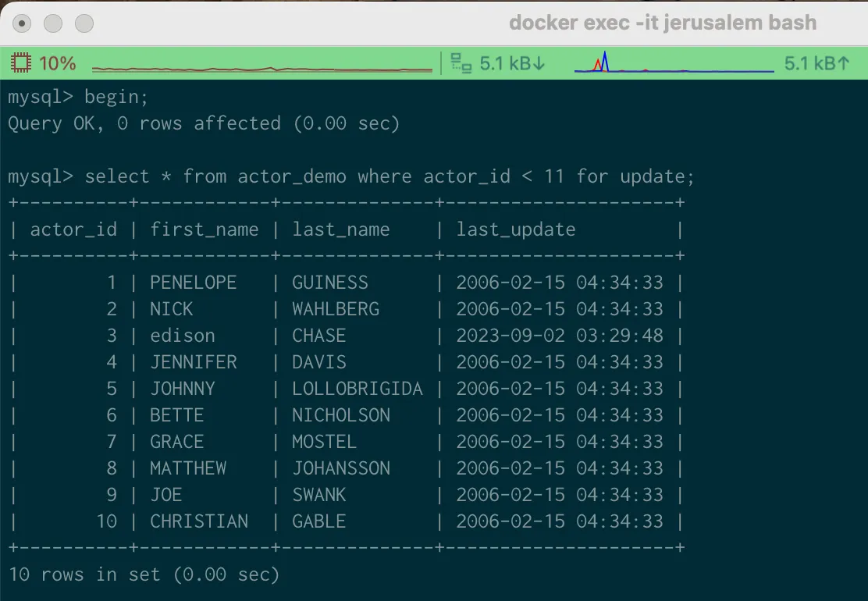Screen dimensions: 868x601
Task: Click the network interfaces icon
Action: click(x=462, y=63)
